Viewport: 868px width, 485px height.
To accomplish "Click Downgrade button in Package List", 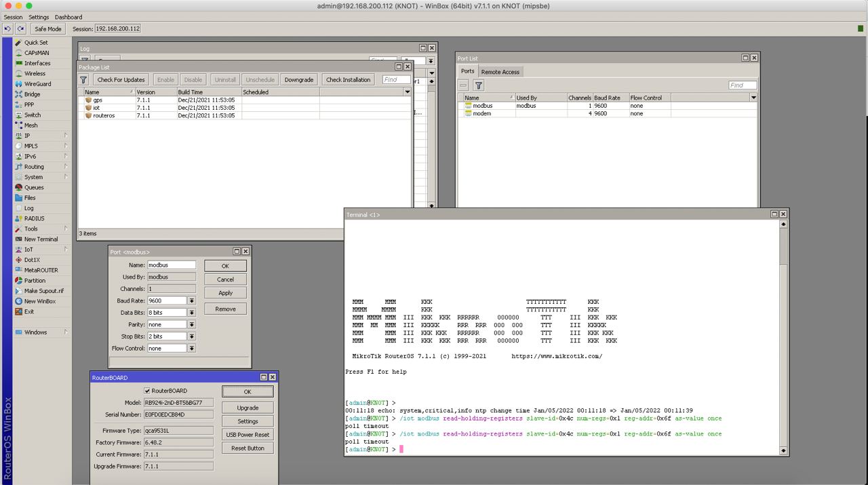I will click(x=299, y=79).
